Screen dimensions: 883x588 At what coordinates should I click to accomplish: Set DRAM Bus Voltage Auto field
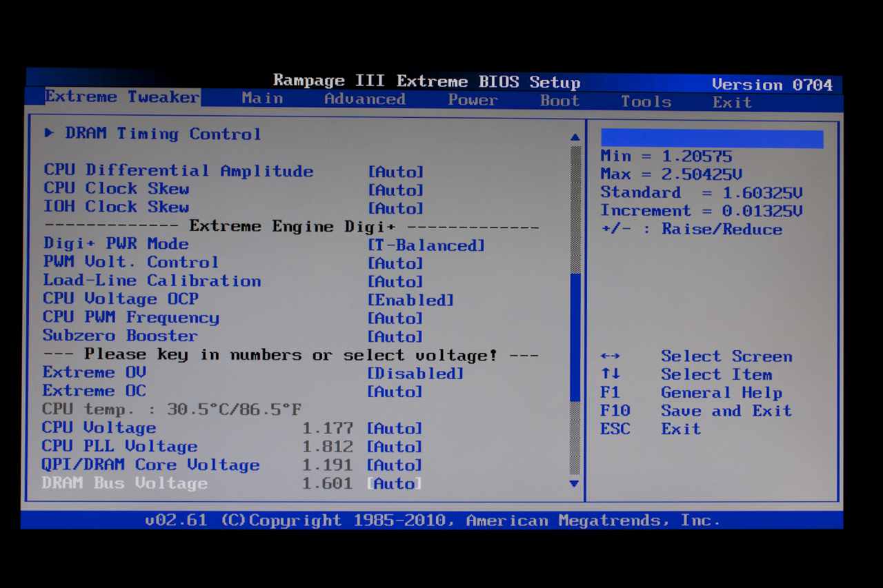[395, 483]
